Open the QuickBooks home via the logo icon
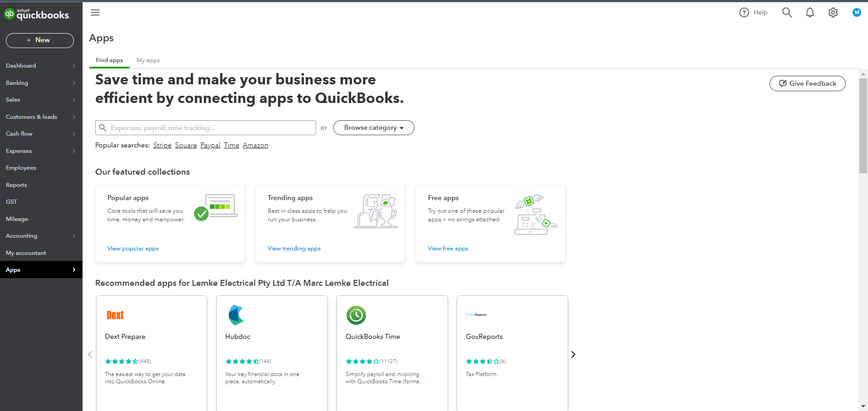The height and width of the screenshot is (411, 868). tap(9, 14)
